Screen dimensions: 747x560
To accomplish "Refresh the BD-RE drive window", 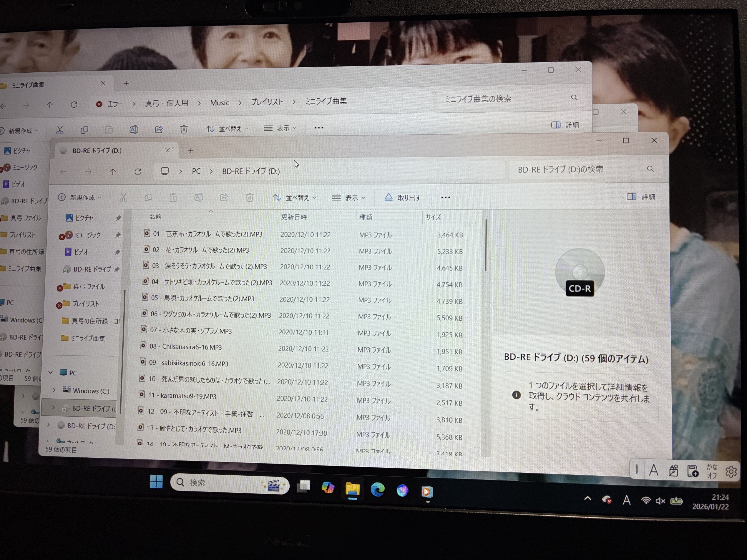I will pos(138,172).
